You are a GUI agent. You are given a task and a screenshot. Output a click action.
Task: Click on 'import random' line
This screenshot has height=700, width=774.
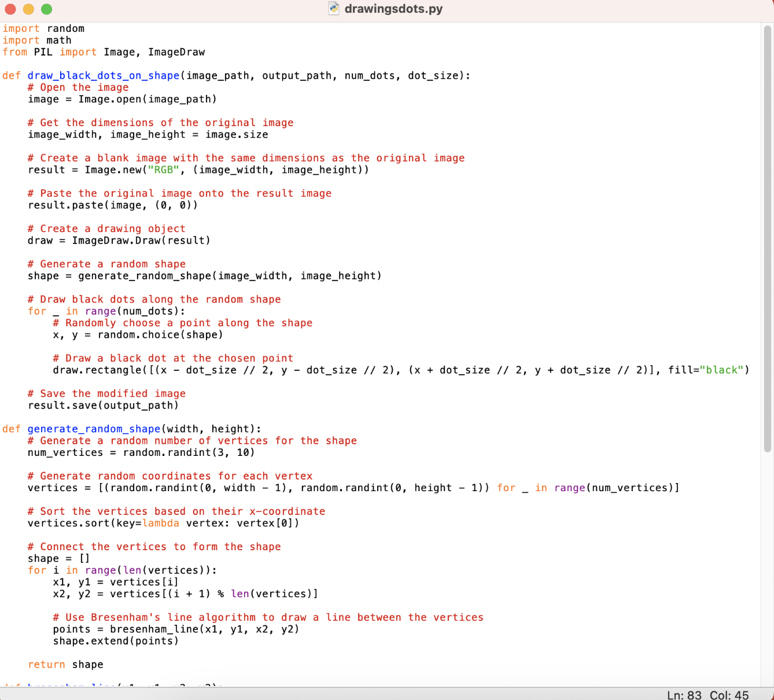click(43, 28)
